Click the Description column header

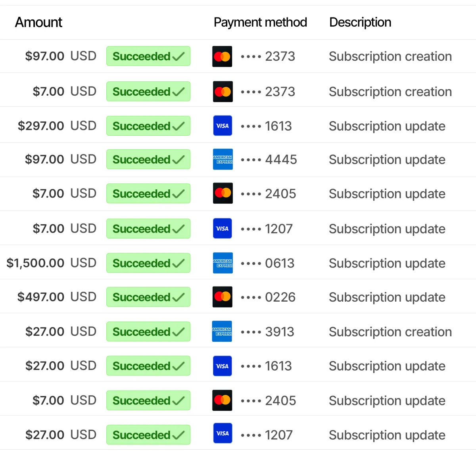coord(360,22)
